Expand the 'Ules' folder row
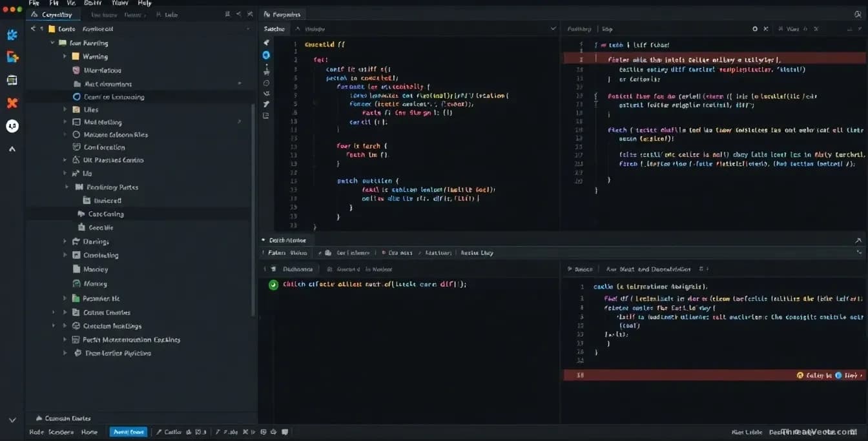The image size is (868, 441). [65, 110]
